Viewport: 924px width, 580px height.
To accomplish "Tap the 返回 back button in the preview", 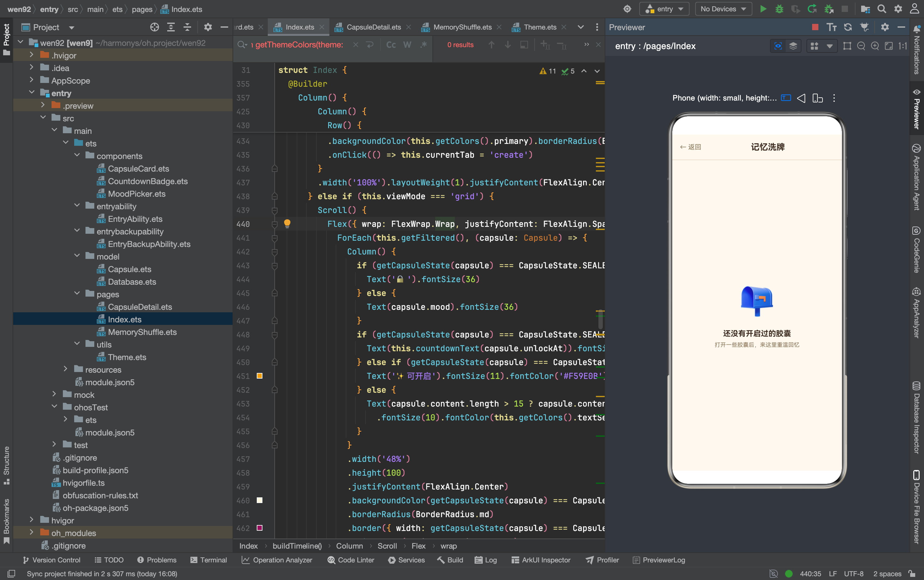I will pos(691,147).
